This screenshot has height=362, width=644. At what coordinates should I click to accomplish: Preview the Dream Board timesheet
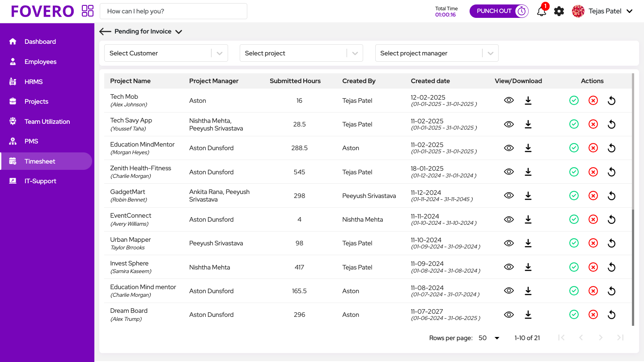tap(508, 315)
